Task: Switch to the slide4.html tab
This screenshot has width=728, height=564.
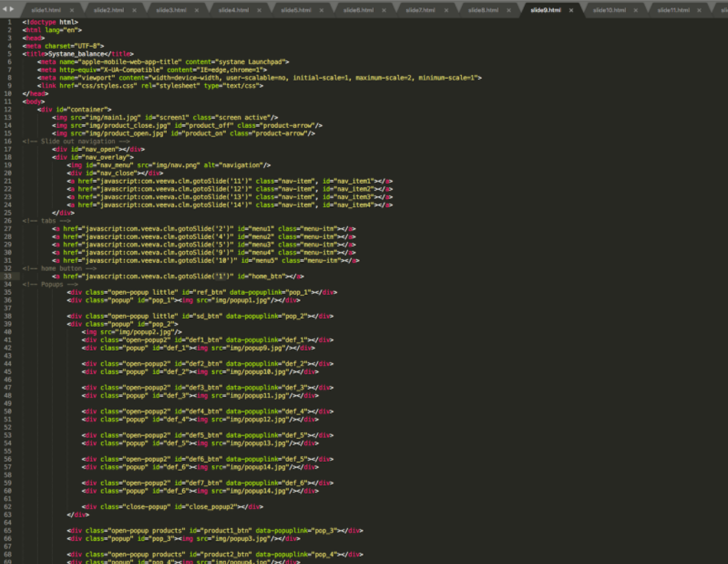Action: coord(234,10)
